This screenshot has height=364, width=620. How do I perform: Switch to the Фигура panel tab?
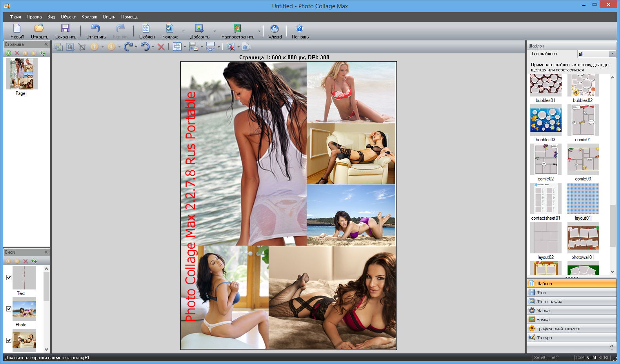572,338
